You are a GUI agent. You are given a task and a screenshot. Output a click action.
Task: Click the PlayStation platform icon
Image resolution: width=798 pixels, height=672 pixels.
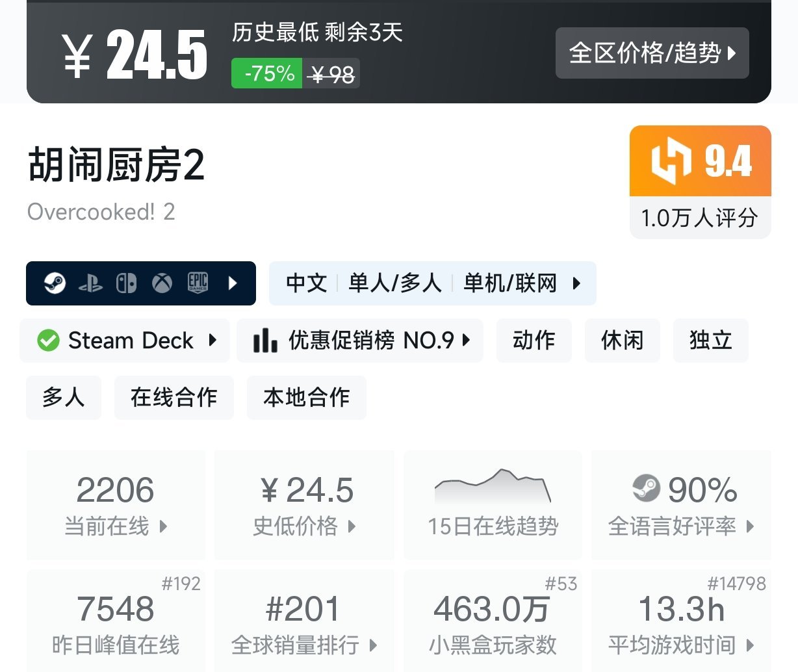pos(92,283)
